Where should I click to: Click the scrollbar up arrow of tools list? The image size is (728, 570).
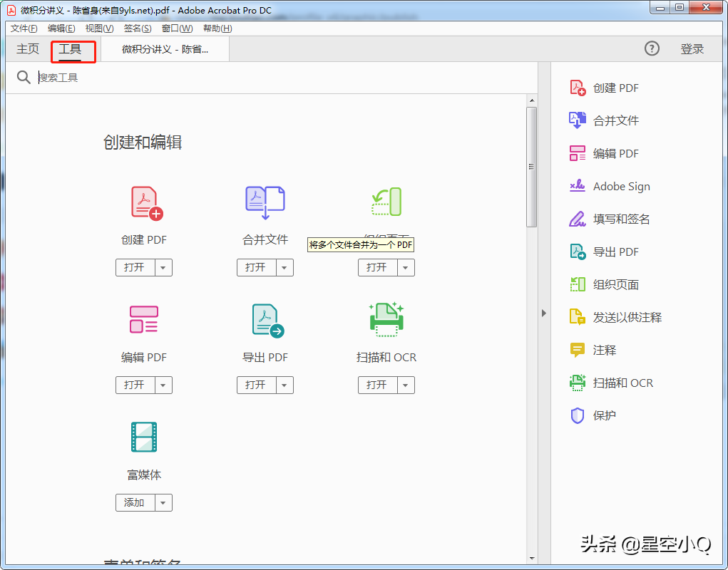click(532, 100)
